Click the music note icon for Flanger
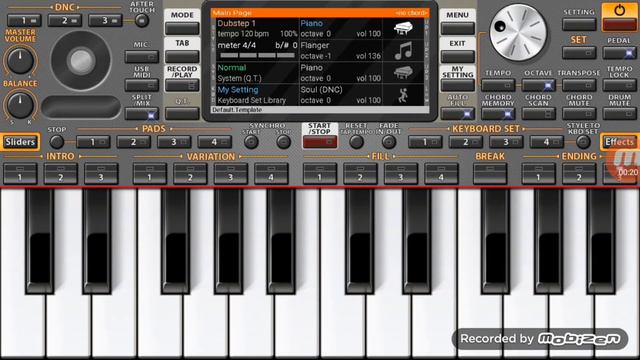This screenshot has height=360, width=640. point(403,51)
